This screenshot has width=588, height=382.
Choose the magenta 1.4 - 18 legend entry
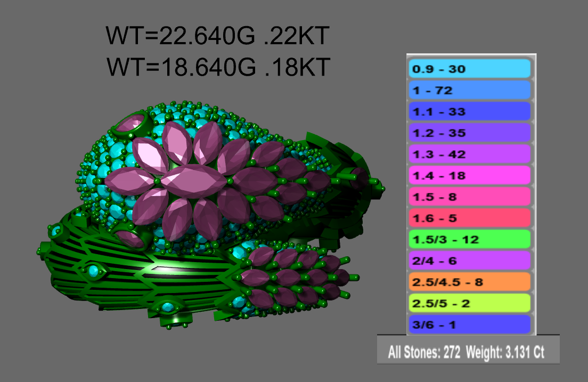click(470, 175)
